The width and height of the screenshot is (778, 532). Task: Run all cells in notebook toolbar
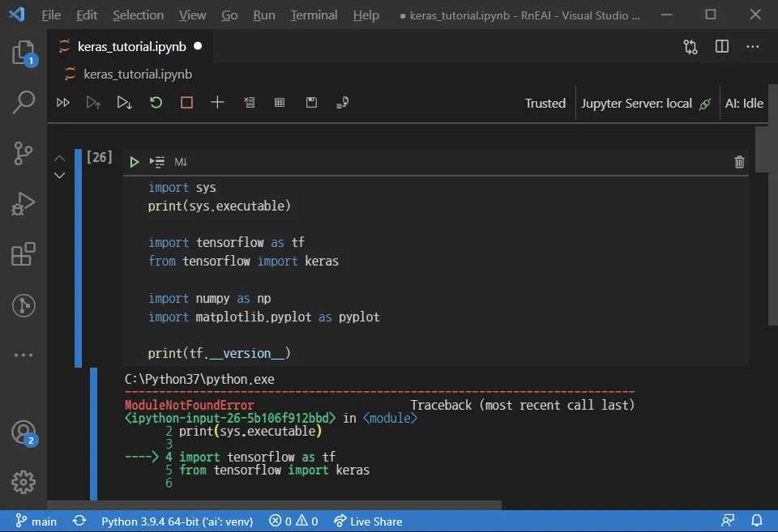63,103
